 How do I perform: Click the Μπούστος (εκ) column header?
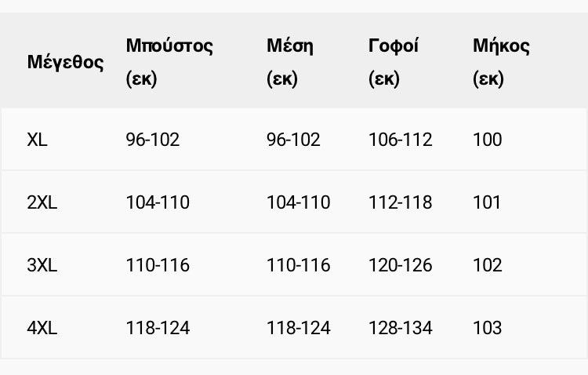click(x=169, y=62)
